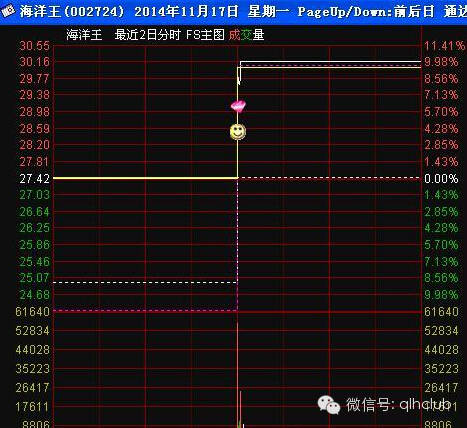Click the 海洋王 stock name label

coord(84,35)
